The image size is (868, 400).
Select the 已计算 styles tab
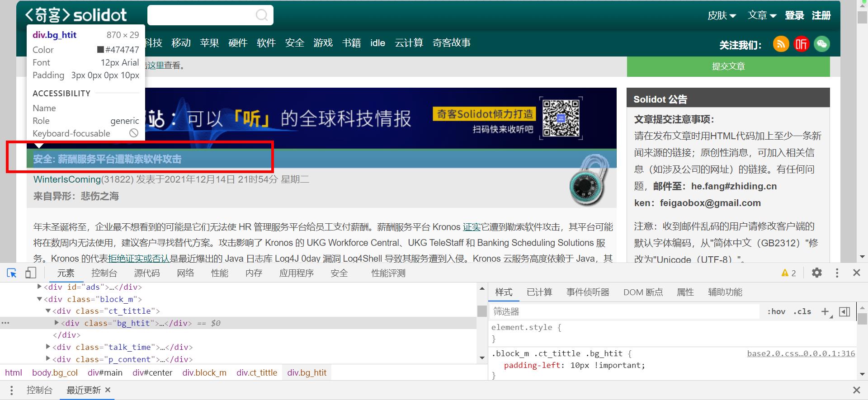tap(539, 292)
